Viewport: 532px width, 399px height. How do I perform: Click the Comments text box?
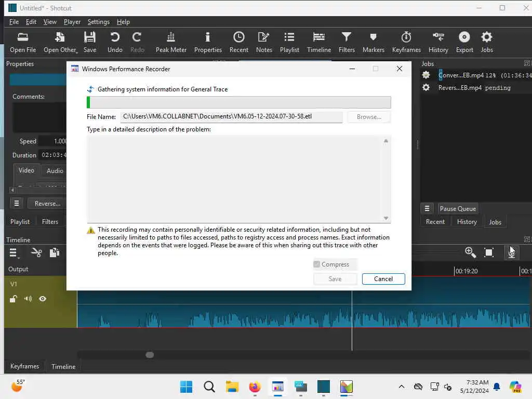tap(39, 117)
